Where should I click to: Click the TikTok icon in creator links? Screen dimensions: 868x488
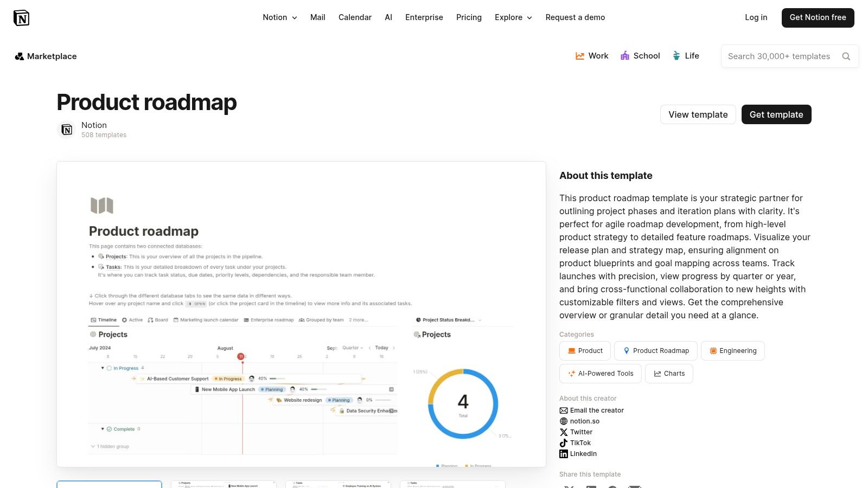[564, 443]
